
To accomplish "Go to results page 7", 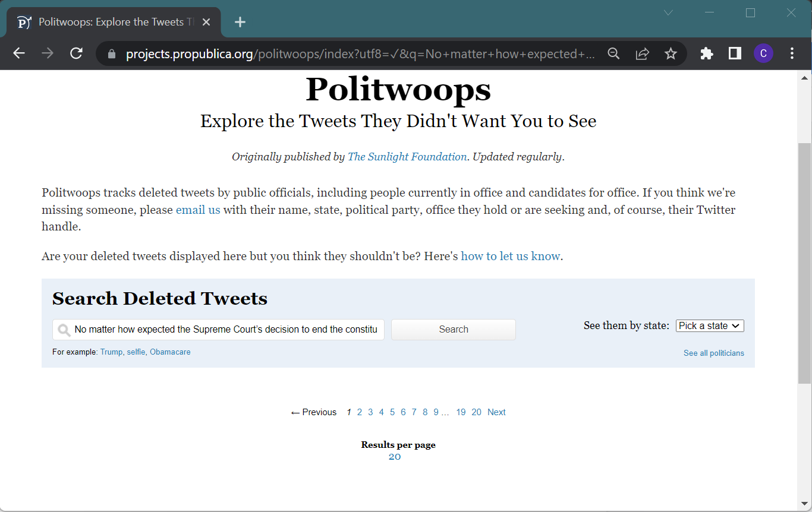I will (414, 412).
